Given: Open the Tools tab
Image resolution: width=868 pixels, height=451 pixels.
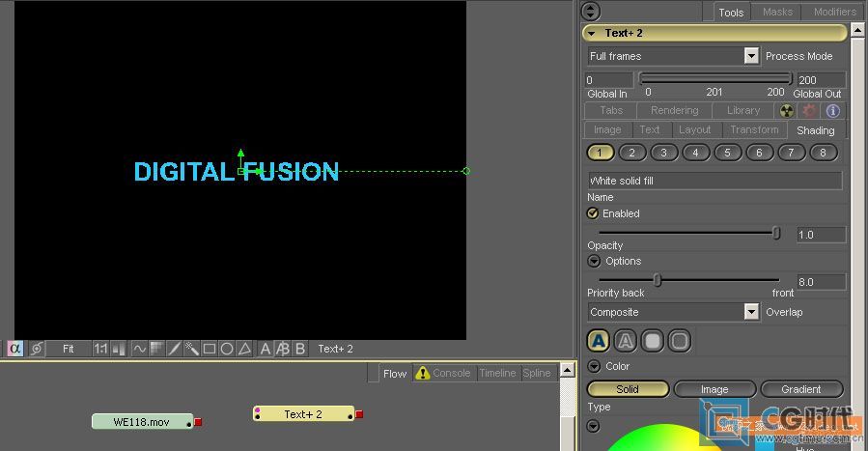Looking at the screenshot, I should tap(731, 13).
